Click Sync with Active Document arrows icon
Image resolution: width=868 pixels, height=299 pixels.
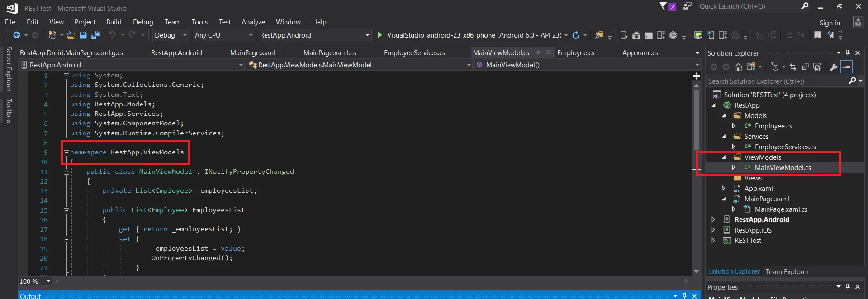pyautogui.click(x=793, y=67)
